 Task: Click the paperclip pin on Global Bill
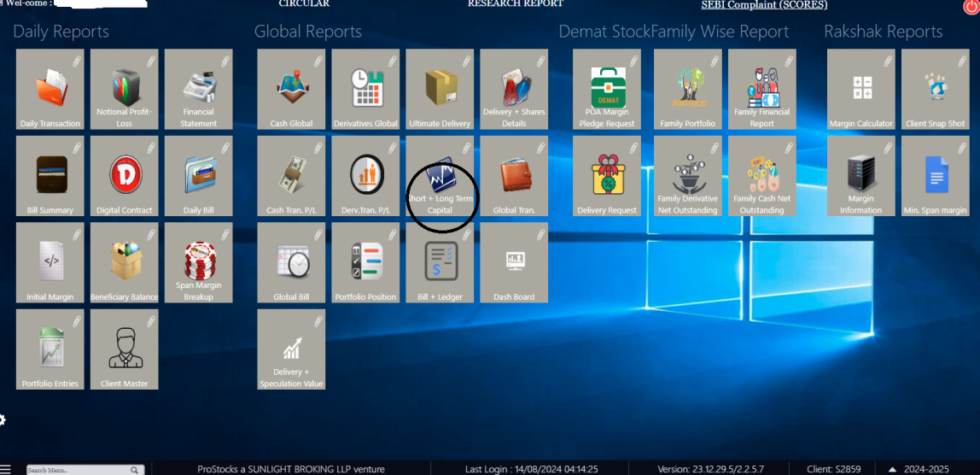(318, 233)
